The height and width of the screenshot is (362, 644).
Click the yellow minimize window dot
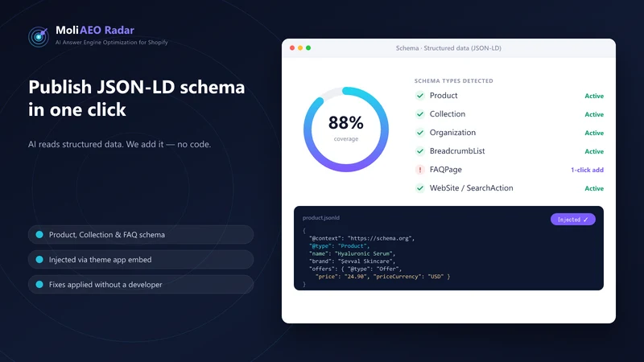300,48
